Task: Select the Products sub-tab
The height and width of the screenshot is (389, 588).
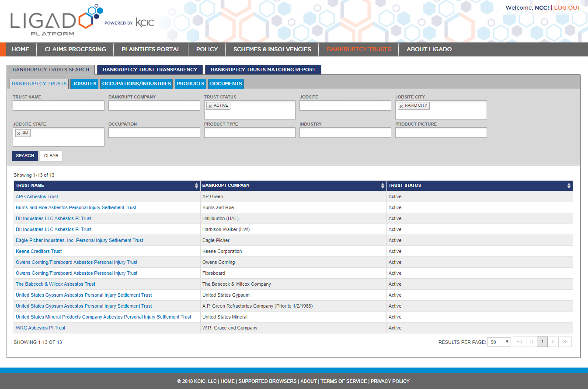Action: [x=191, y=84]
